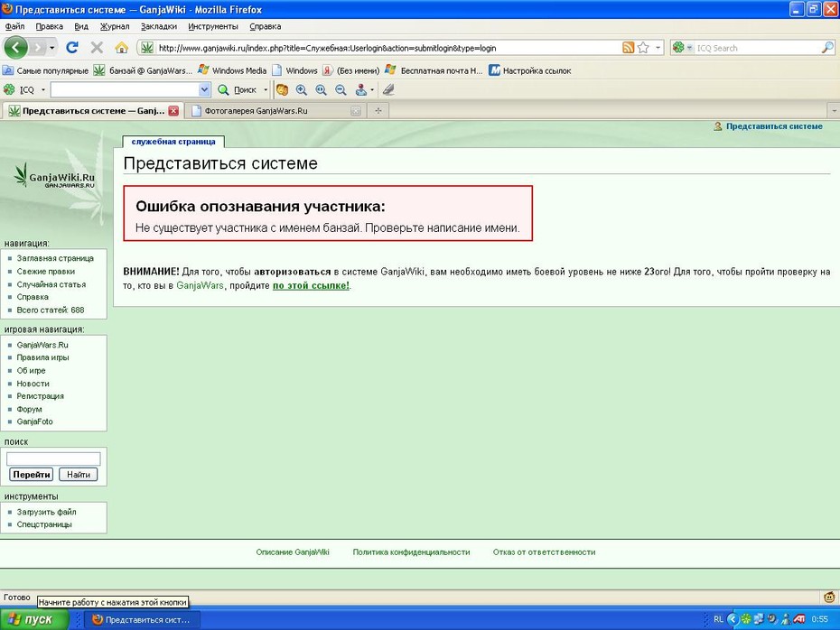Expand the Поиск button dropdown arrow
This screenshot has height=630, width=840.
click(266, 90)
